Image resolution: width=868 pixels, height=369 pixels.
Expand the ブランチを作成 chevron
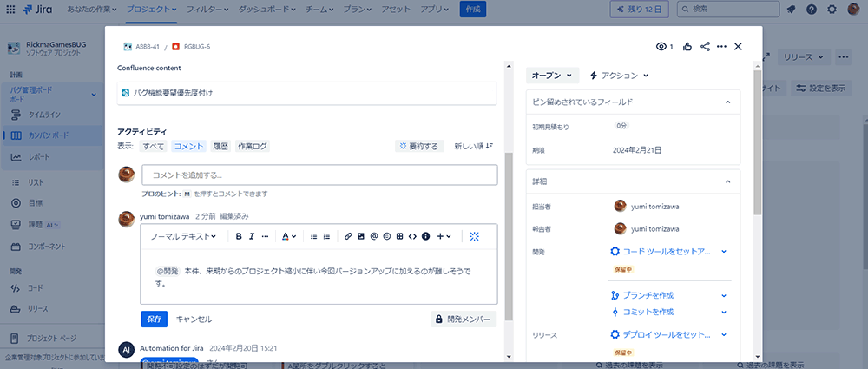pos(724,295)
